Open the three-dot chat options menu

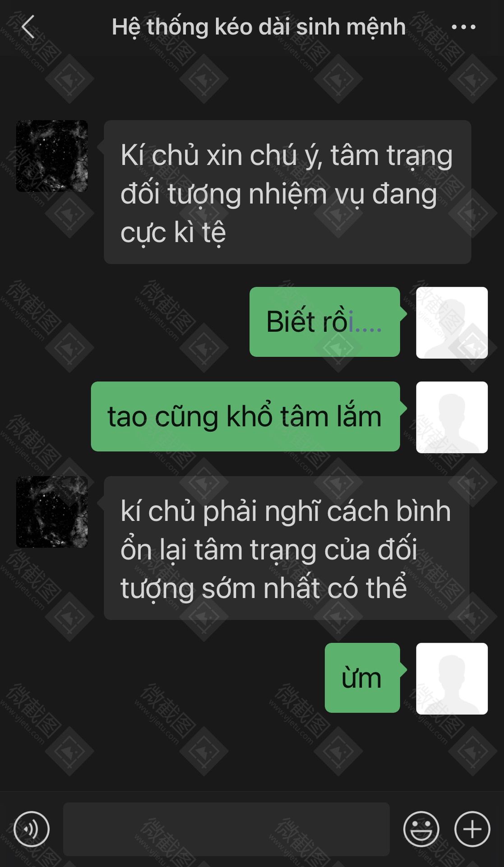click(x=463, y=27)
